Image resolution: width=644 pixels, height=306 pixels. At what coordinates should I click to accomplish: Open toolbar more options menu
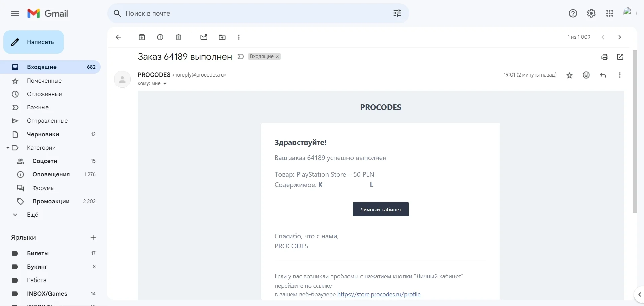[x=239, y=37]
